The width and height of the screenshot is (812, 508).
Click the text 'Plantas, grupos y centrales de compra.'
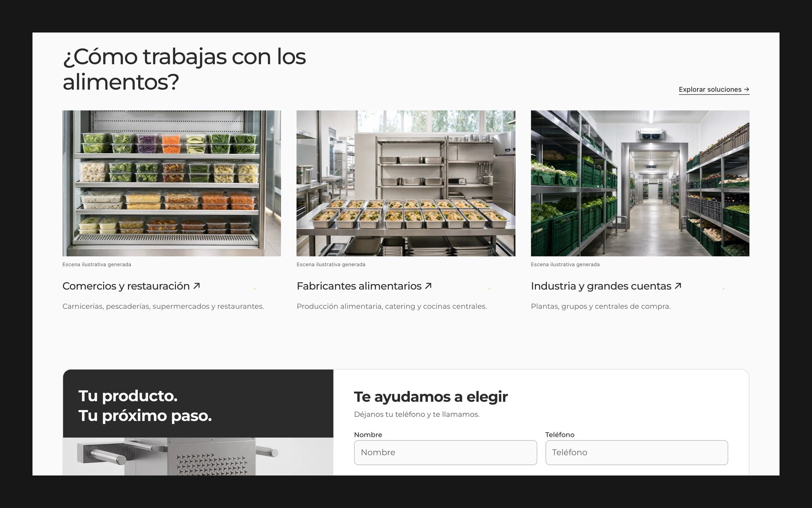601,306
